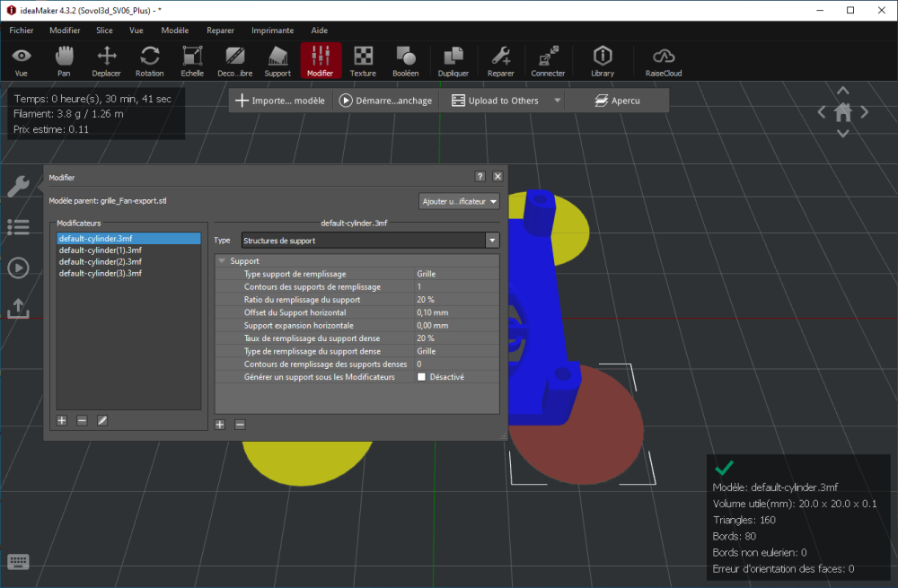The width and height of the screenshot is (898, 588).
Task: Rotate view left with left arrow
Action: point(822,112)
